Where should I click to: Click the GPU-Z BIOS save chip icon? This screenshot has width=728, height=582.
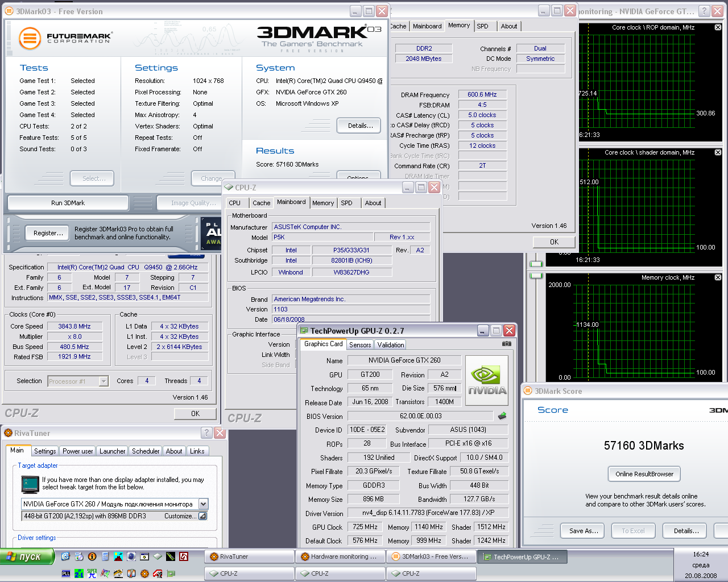point(502,415)
